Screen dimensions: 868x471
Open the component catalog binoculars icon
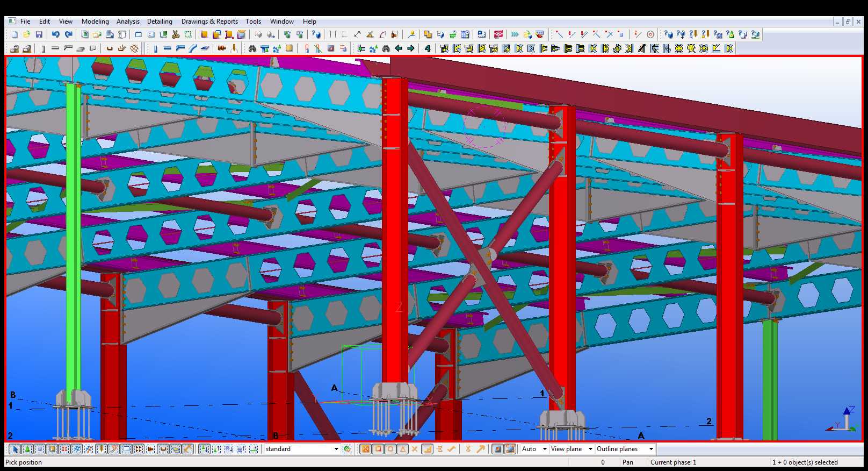(x=252, y=48)
